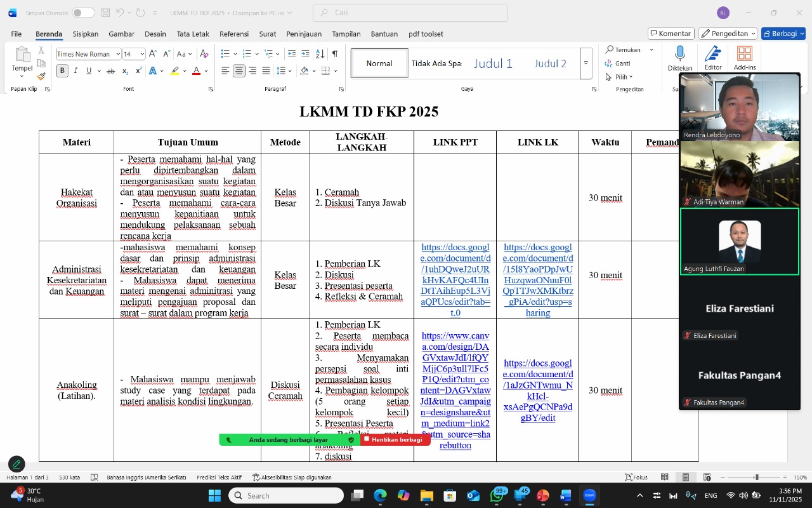
Task: Toggle Italic formatting button
Action: click(75, 71)
